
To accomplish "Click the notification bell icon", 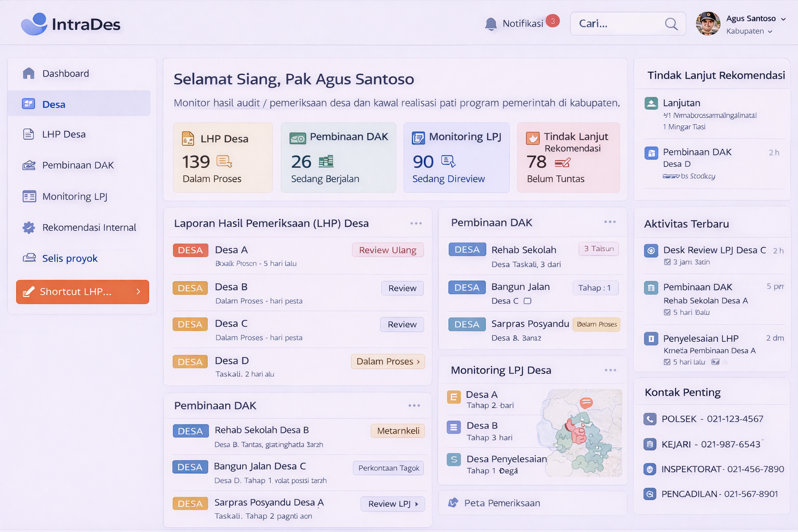I will coord(490,24).
